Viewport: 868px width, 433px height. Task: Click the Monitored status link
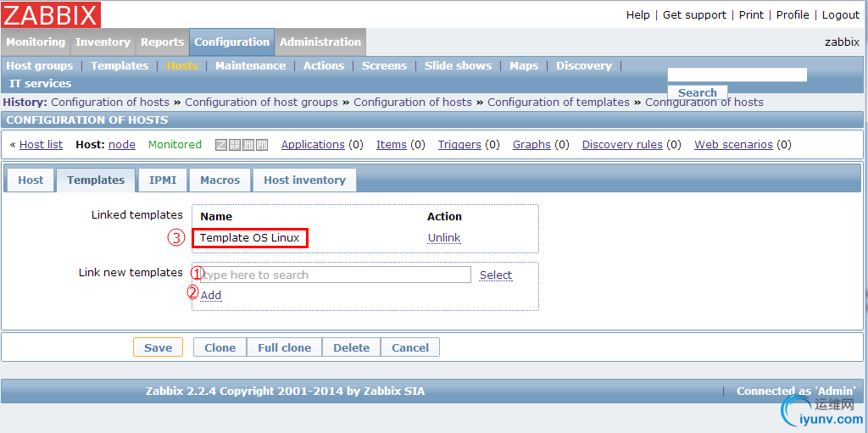(x=175, y=145)
